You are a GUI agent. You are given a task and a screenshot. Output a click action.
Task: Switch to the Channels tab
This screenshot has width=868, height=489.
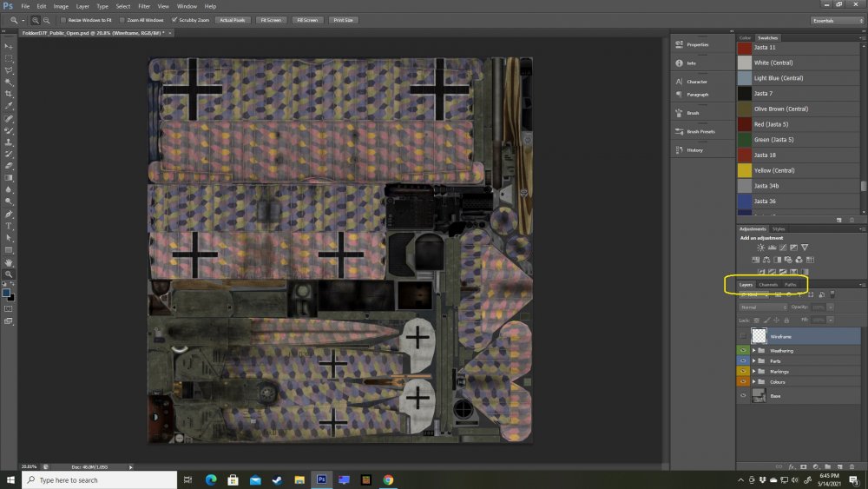coord(768,285)
